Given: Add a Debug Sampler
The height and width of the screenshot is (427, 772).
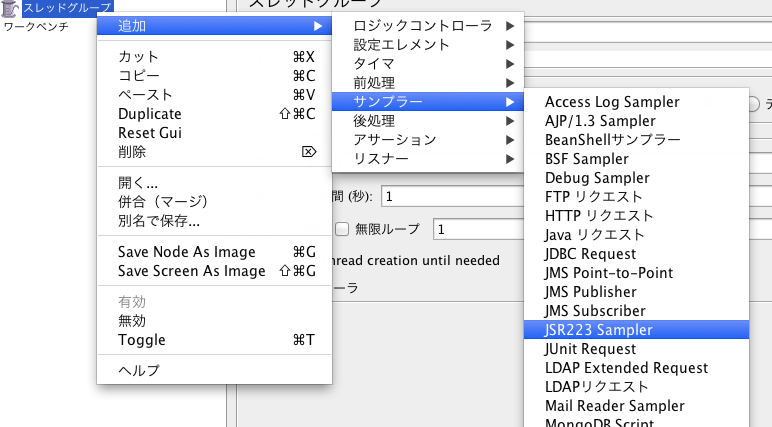Looking at the screenshot, I should [x=637, y=178].
